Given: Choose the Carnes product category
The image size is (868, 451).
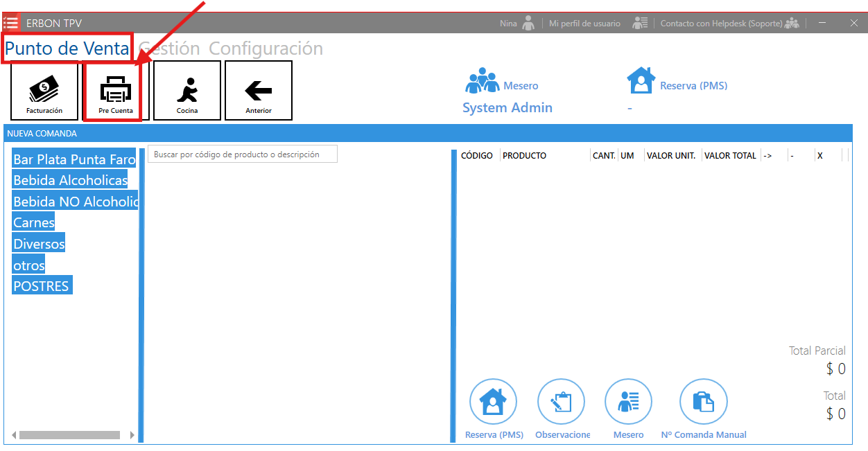Looking at the screenshot, I should click(34, 223).
